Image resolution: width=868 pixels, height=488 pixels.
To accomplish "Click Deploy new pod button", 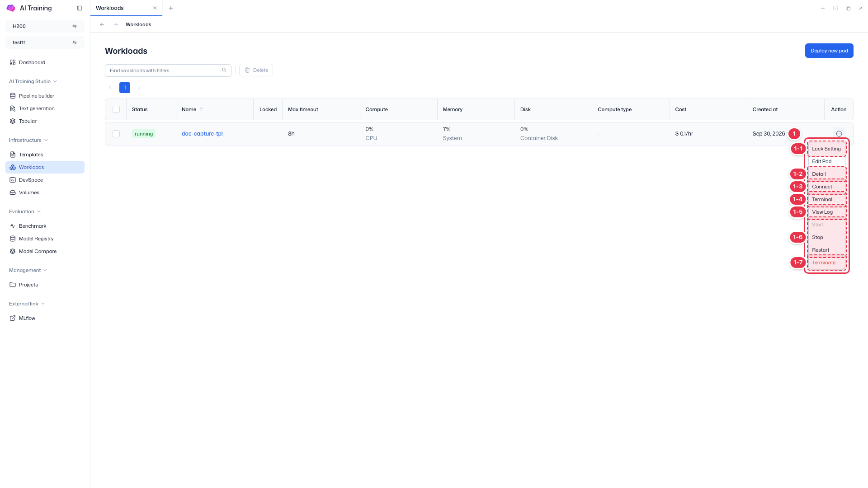I will pyautogui.click(x=829, y=51).
